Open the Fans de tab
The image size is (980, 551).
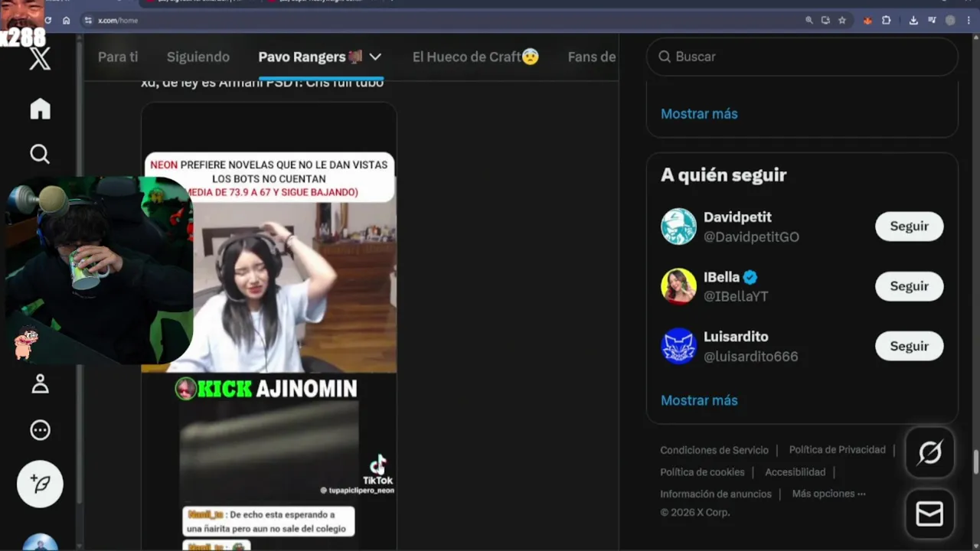click(x=592, y=57)
